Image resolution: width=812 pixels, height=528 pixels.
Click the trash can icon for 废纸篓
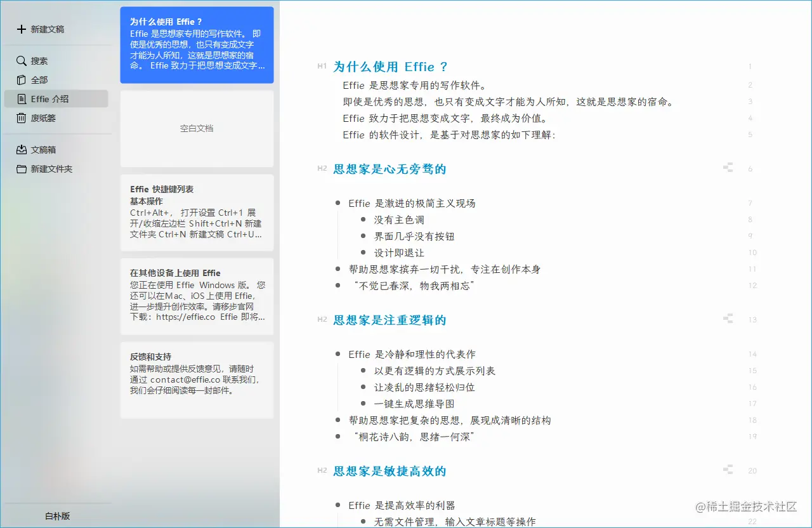point(21,118)
